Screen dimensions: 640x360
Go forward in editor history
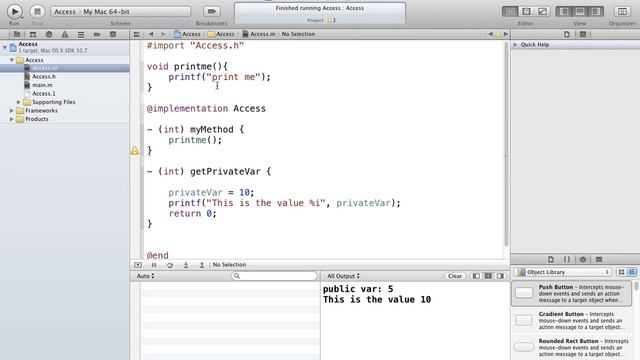(x=163, y=34)
